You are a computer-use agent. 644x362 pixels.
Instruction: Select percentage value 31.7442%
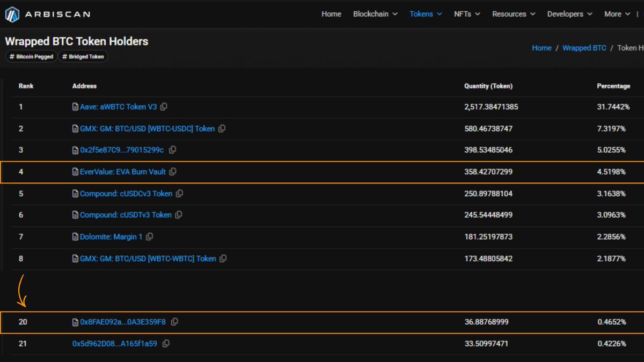click(x=613, y=107)
